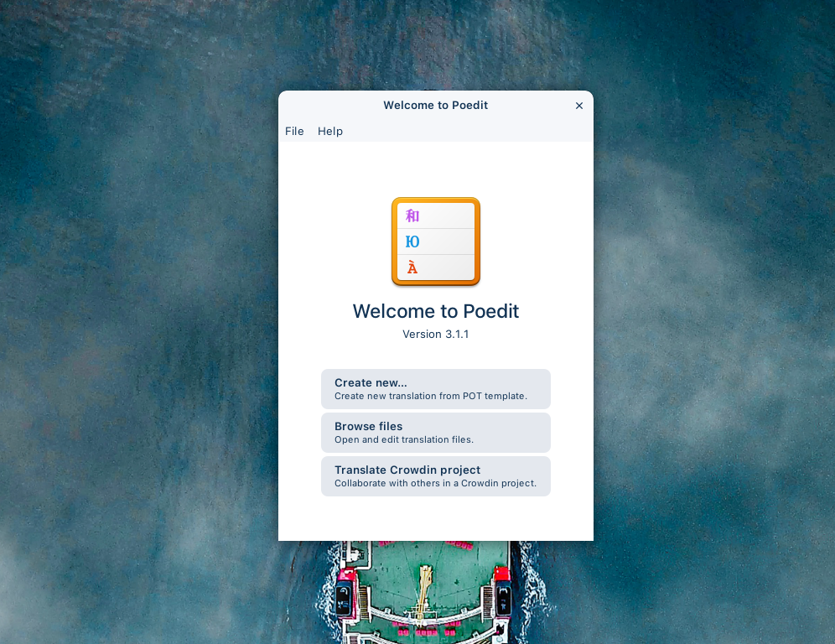Click the purple 和 character in the logo
The image size is (835, 644).
(412, 216)
